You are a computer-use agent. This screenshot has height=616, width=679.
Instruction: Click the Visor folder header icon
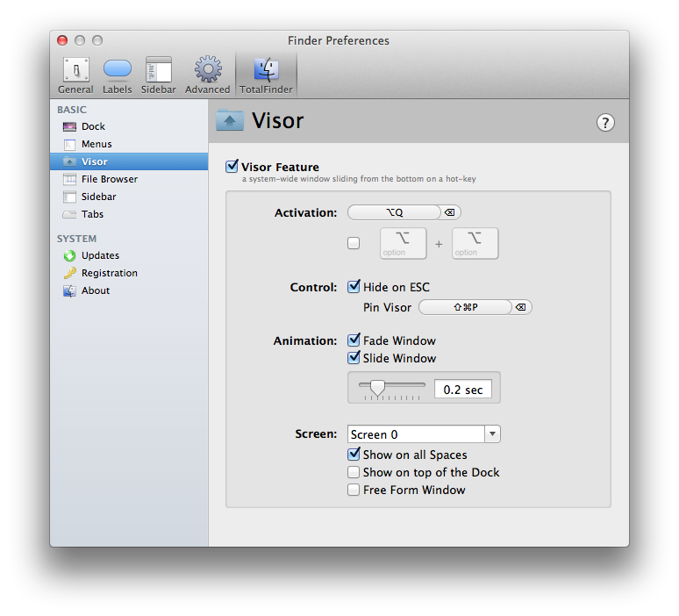pyautogui.click(x=230, y=120)
